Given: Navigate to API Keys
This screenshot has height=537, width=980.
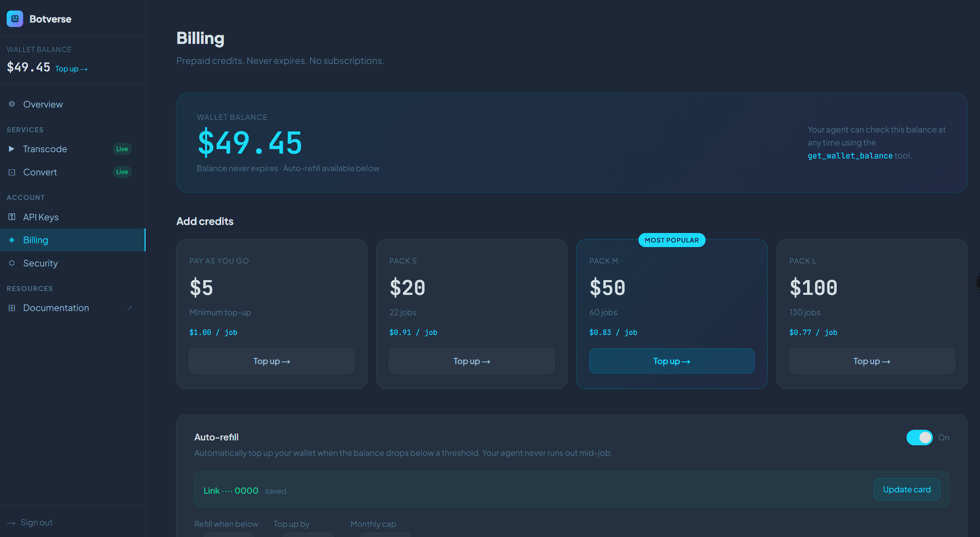Looking at the screenshot, I should 73,217.
